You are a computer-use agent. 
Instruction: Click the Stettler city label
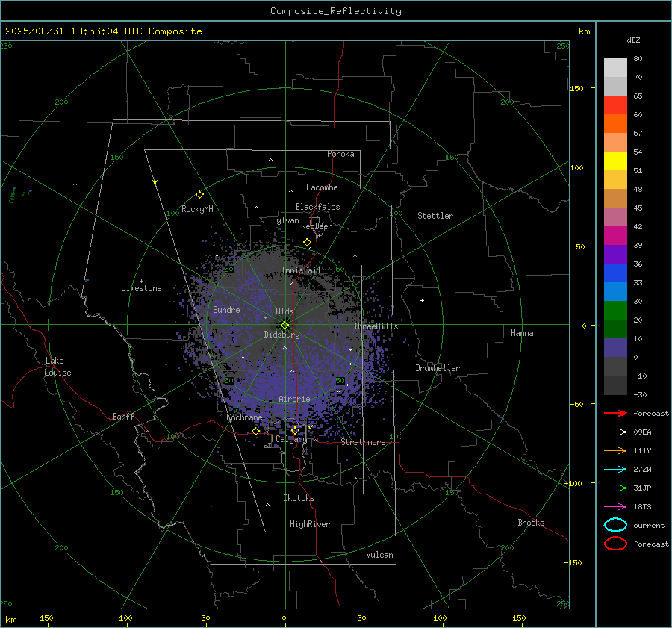[x=435, y=216]
